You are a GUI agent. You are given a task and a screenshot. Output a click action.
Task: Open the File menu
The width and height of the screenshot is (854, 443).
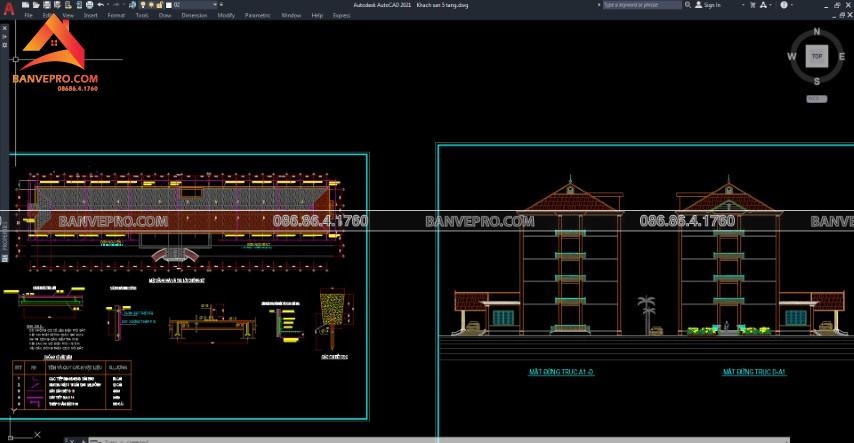(x=28, y=15)
